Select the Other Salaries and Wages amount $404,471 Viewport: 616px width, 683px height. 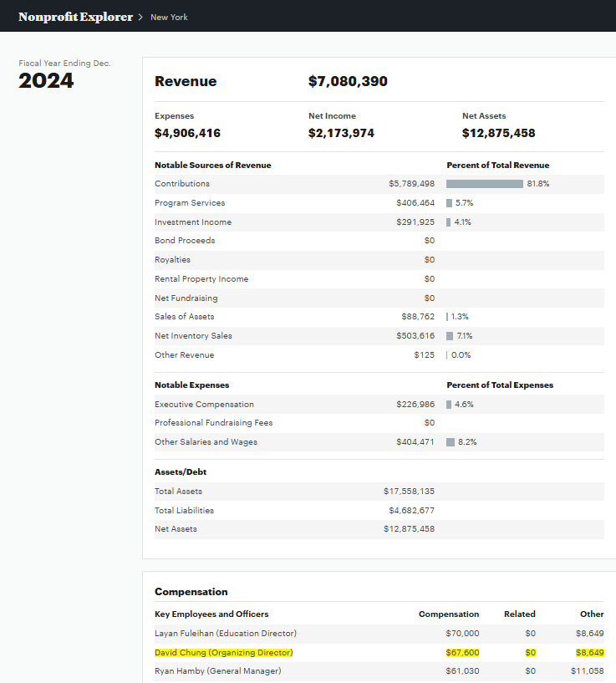click(x=415, y=441)
